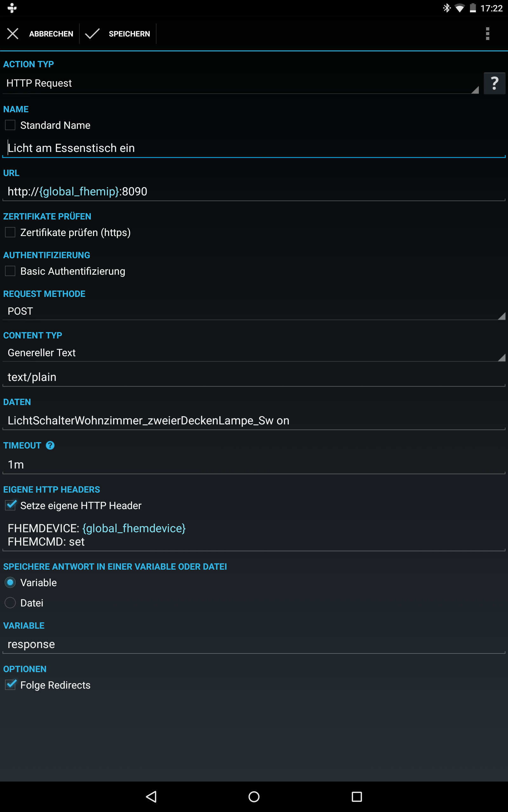
Task: Open the action type help question mark
Action: point(494,83)
